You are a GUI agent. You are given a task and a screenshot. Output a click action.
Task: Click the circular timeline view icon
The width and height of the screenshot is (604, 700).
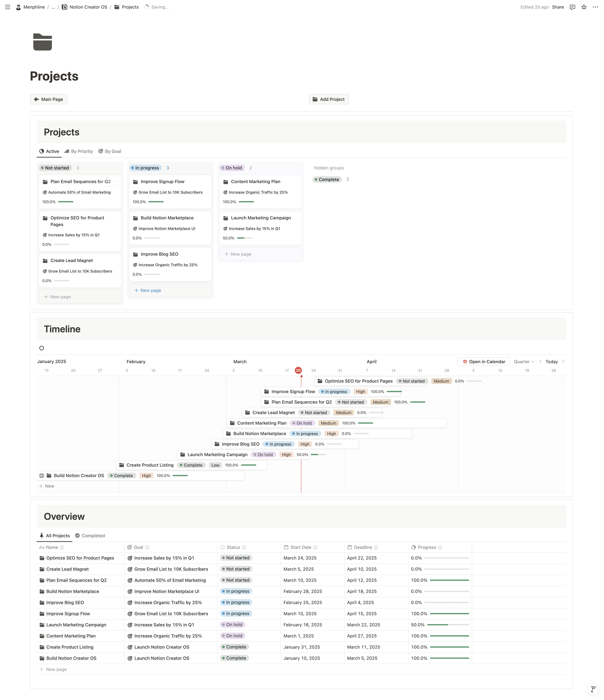click(41, 348)
